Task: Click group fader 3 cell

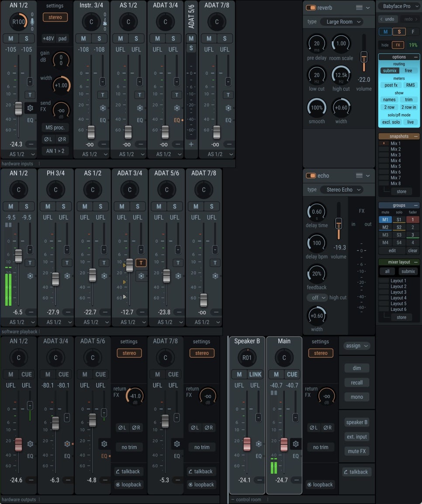Action: (413, 235)
